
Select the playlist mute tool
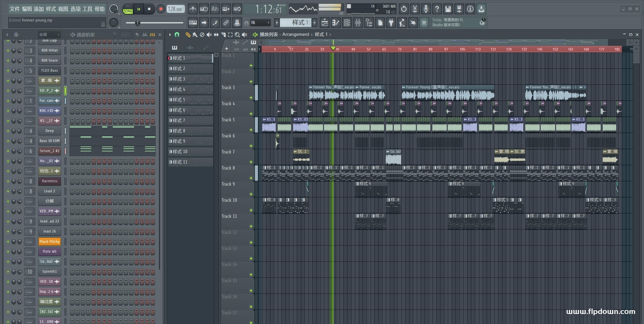click(x=209, y=35)
